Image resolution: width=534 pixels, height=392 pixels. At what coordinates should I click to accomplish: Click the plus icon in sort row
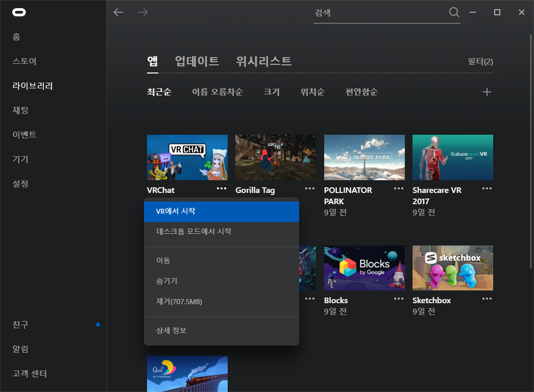(x=487, y=92)
